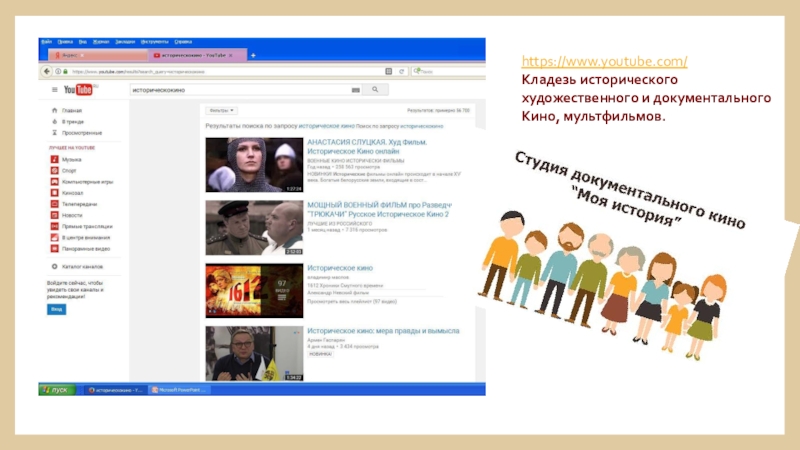800x450 pixels.
Task: Open the YouTube hamburger guide menu
Action: [x=55, y=90]
